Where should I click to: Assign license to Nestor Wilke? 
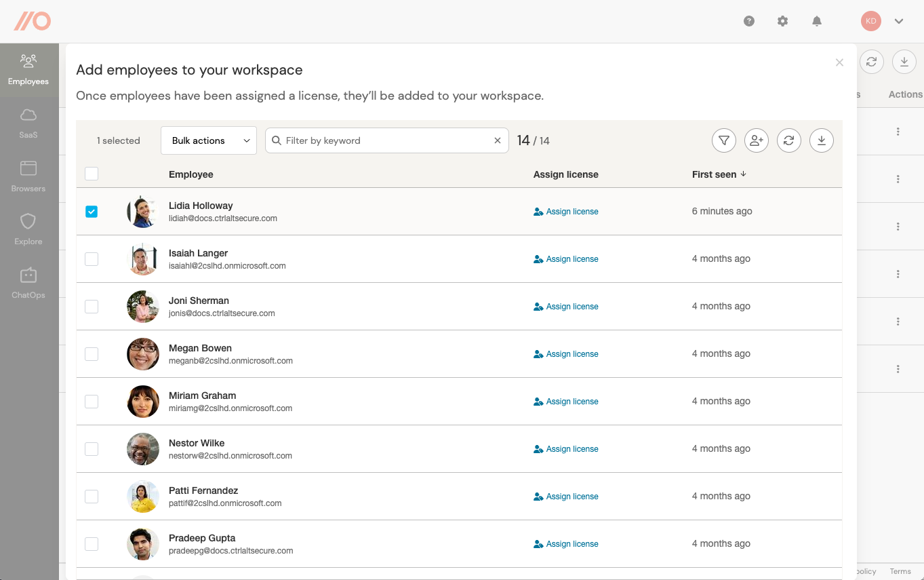pos(566,449)
